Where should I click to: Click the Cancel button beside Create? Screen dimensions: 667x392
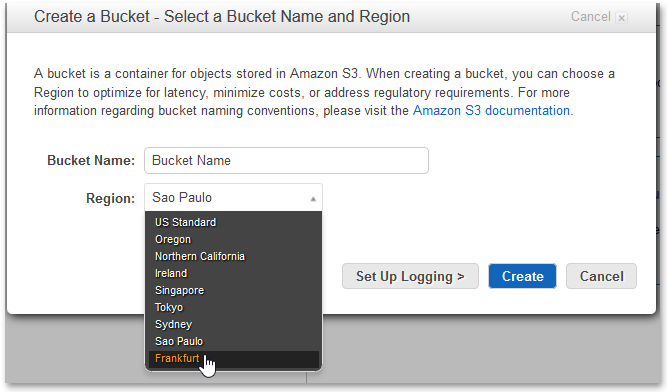click(x=601, y=276)
